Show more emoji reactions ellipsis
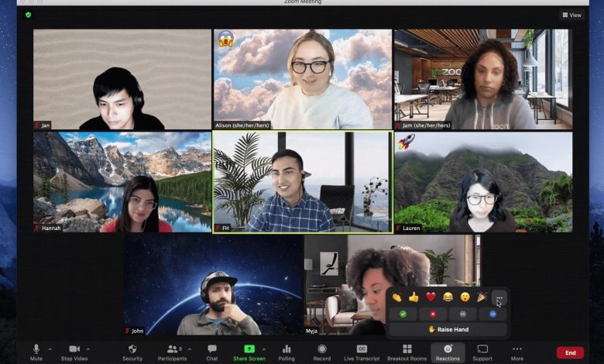This screenshot has width=604, height=364. 499,298
